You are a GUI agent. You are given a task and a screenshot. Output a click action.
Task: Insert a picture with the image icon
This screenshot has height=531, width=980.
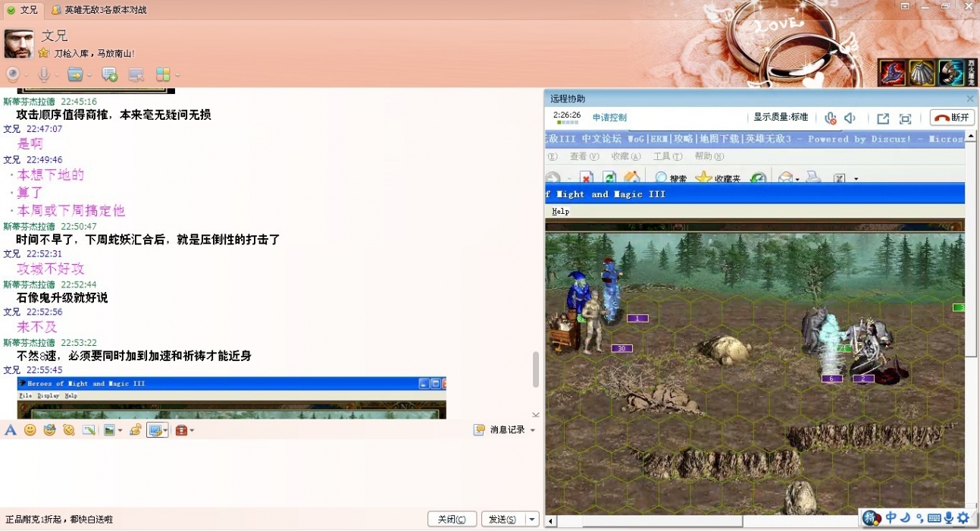109,430
